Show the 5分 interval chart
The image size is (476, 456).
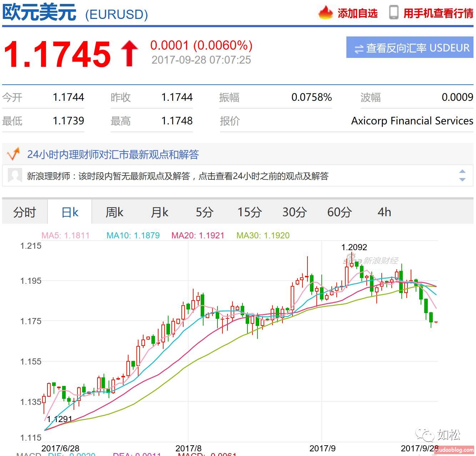(204, 212)
